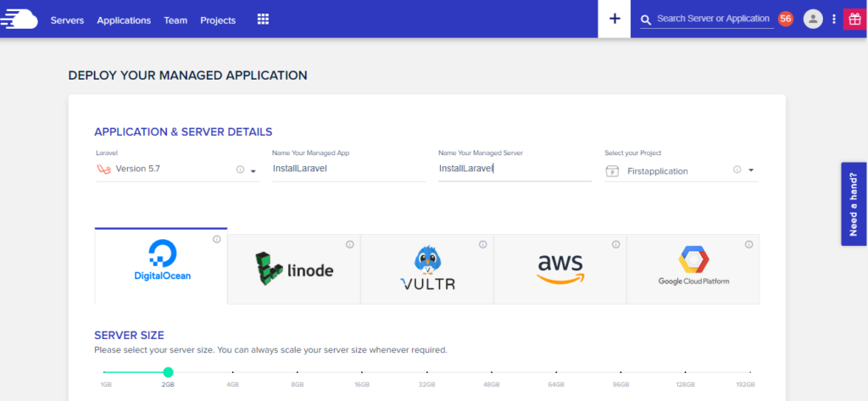Click the DEPLOY YOUR MANAGED APPLICATION title
This screenshot has width=868, height=401.
pos(187,75)
